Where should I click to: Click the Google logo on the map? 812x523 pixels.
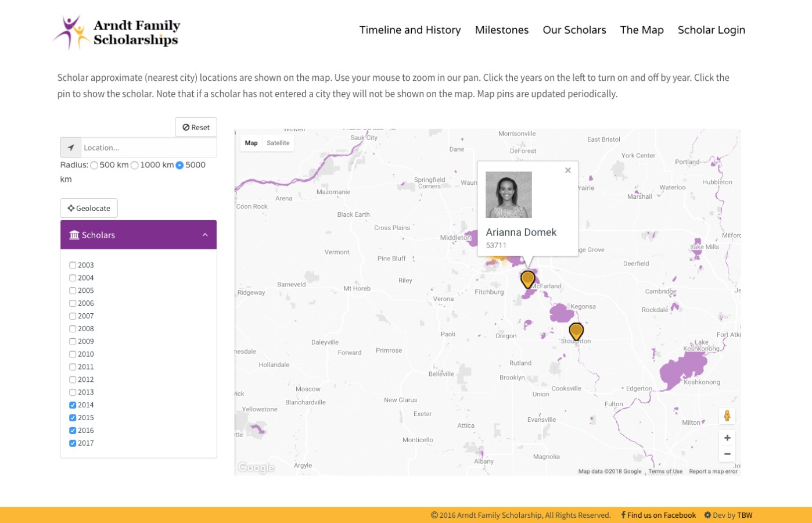256,468
